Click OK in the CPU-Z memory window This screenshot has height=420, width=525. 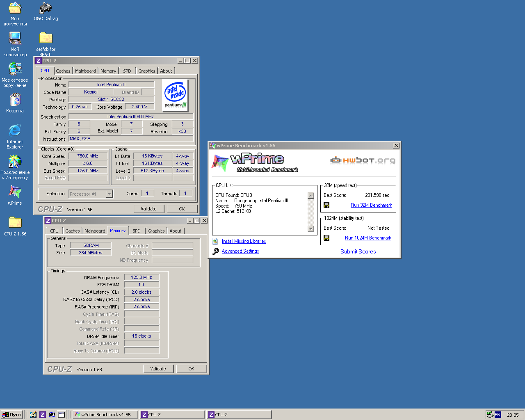[x=191, y=369]
